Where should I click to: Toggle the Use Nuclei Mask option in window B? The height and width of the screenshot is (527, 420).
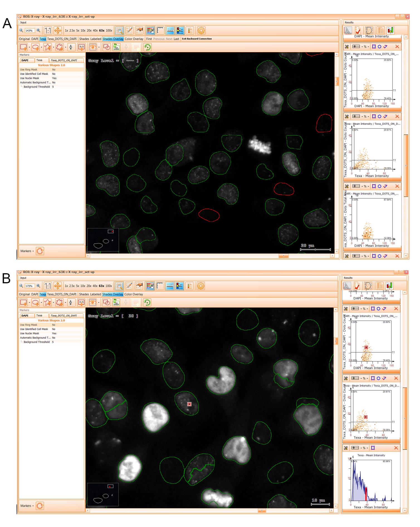pyautogui.click(x=52, y=333)
